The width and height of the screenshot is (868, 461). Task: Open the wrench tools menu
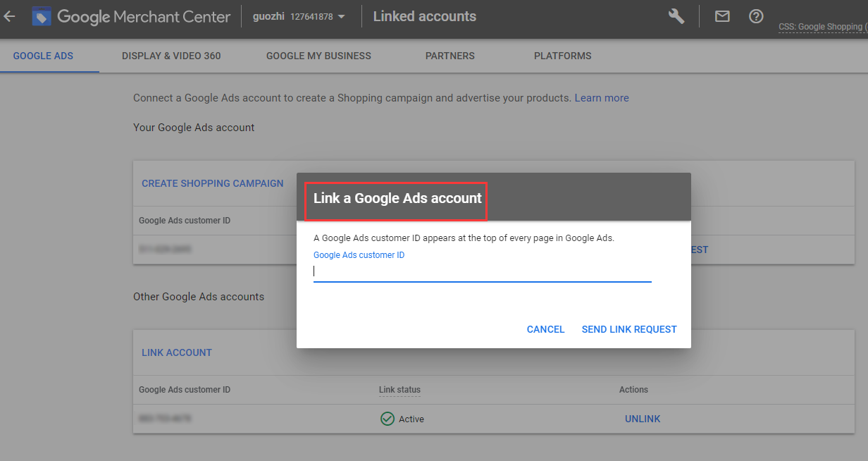[x=676, y=16]
